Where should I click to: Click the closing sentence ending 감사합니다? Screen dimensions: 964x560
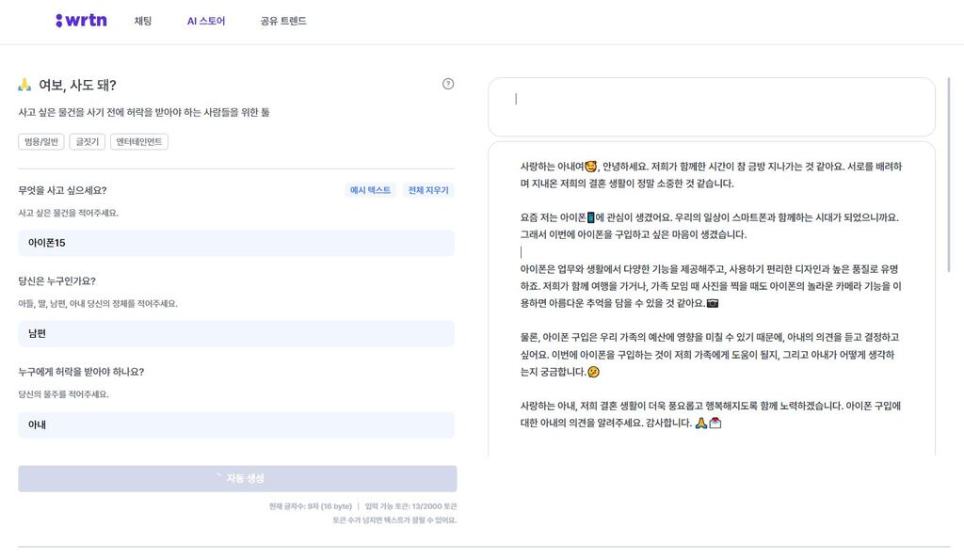[710, 414]
